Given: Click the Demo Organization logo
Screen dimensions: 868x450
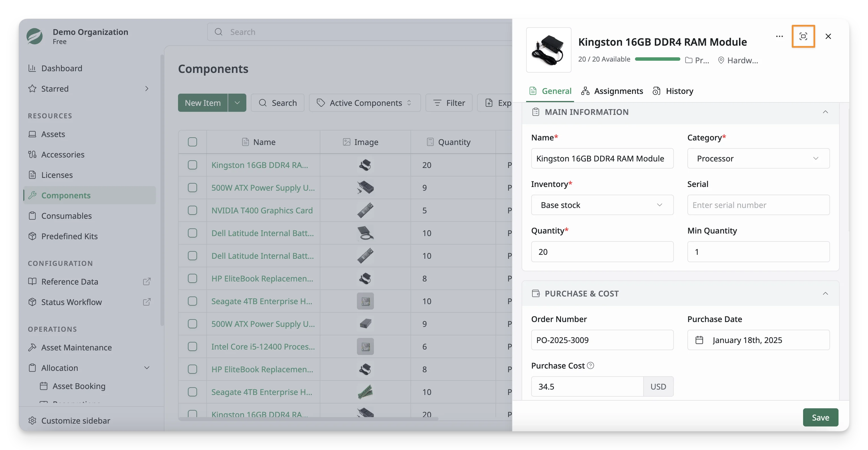Looking at the screenshot, I should 34,36.
